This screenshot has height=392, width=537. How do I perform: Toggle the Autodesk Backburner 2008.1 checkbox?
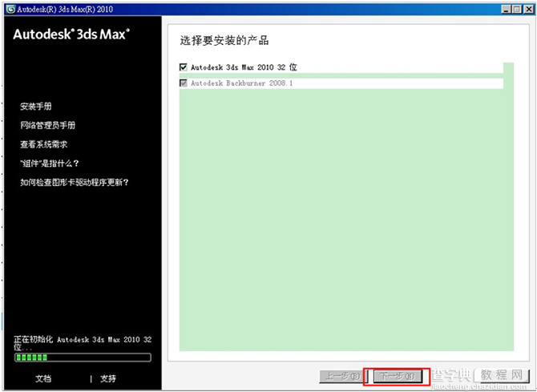tap(184, 83)
